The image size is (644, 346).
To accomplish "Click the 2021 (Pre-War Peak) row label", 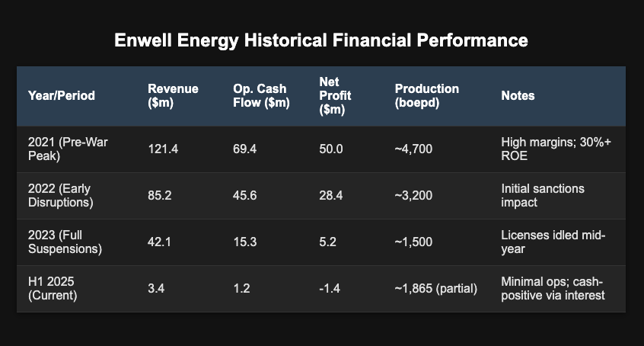I will coord(68,149).
